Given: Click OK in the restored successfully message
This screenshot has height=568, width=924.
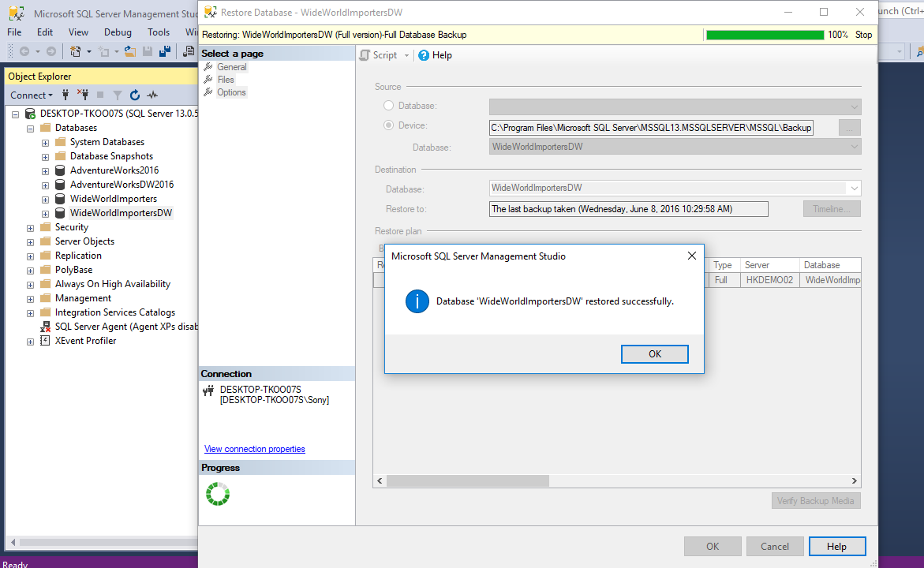Looking at the screenshot, I should (655, 354).
